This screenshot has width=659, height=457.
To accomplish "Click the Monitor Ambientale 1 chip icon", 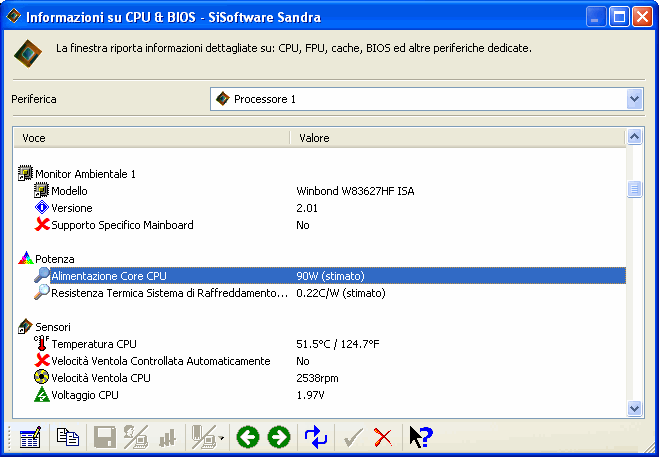I will (25, 173).
